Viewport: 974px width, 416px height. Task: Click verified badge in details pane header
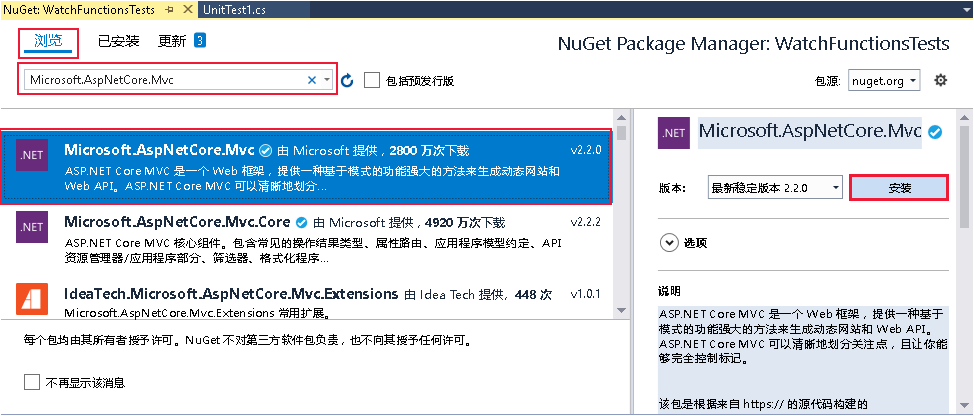tap(934, 132)
